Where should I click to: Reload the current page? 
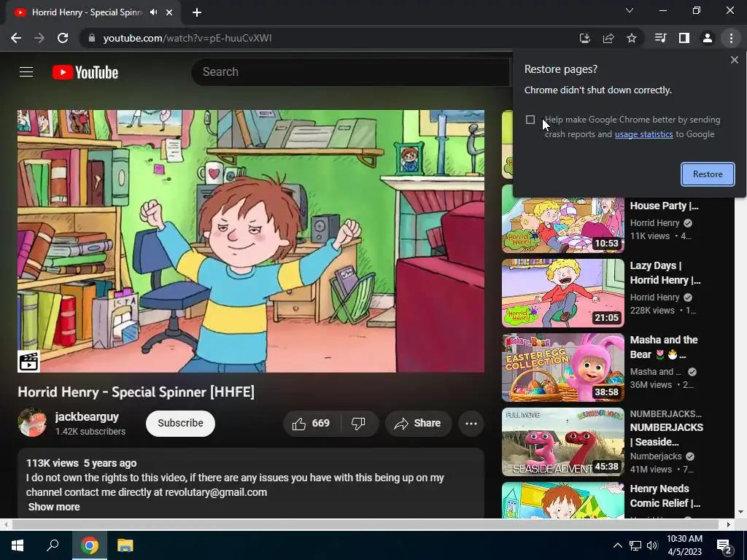click(63, 38)
